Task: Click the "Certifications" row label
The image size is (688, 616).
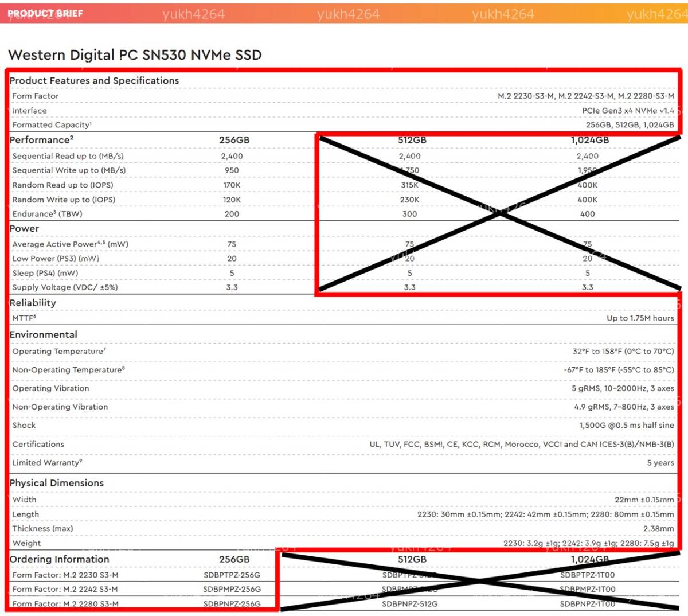Action: 38,445
